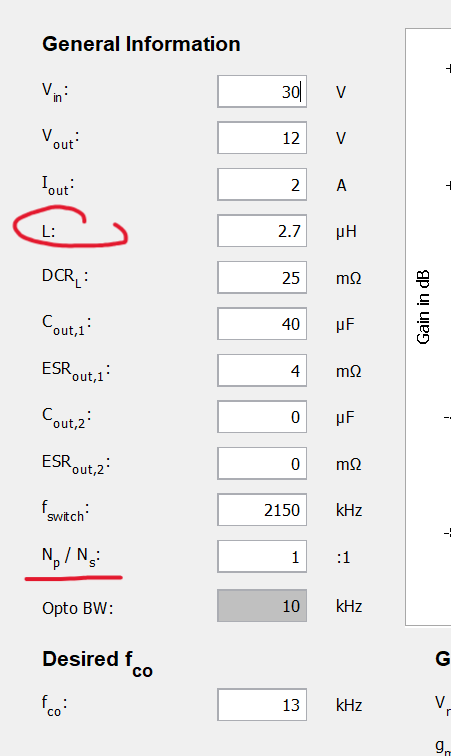
Task: Click the µH unit next to L
Action: tap(346, 232)
